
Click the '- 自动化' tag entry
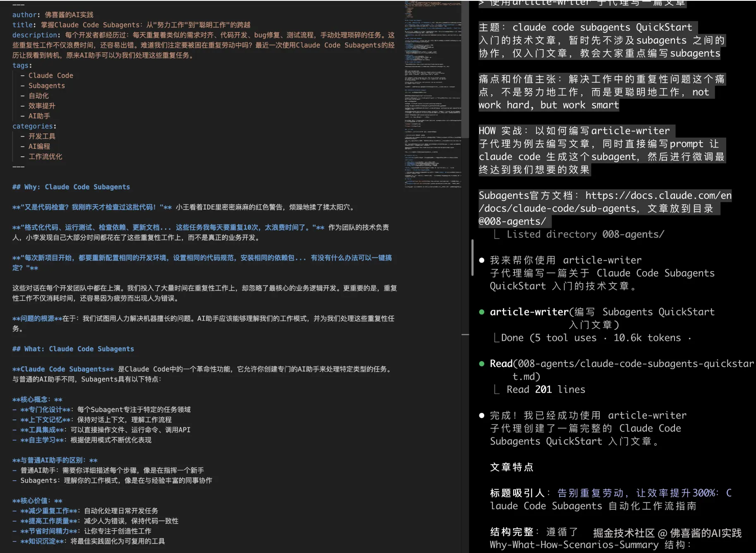(x=34, y=96)
